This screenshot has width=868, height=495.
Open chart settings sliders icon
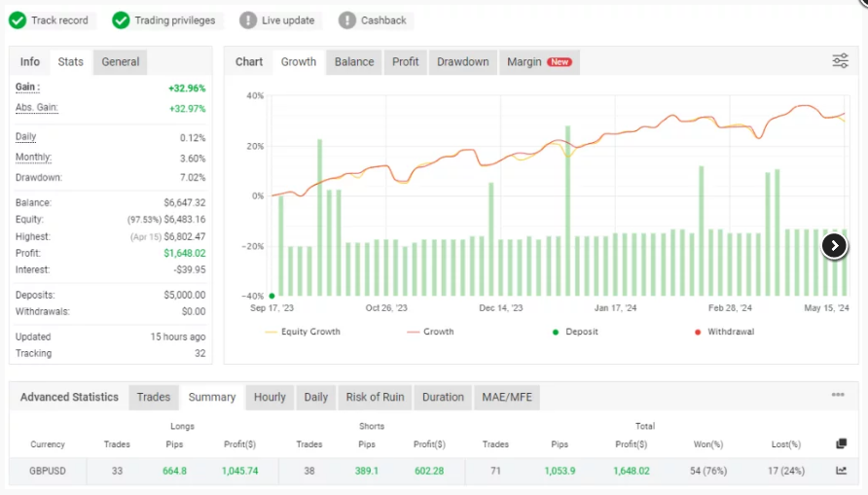coord(841,61)
